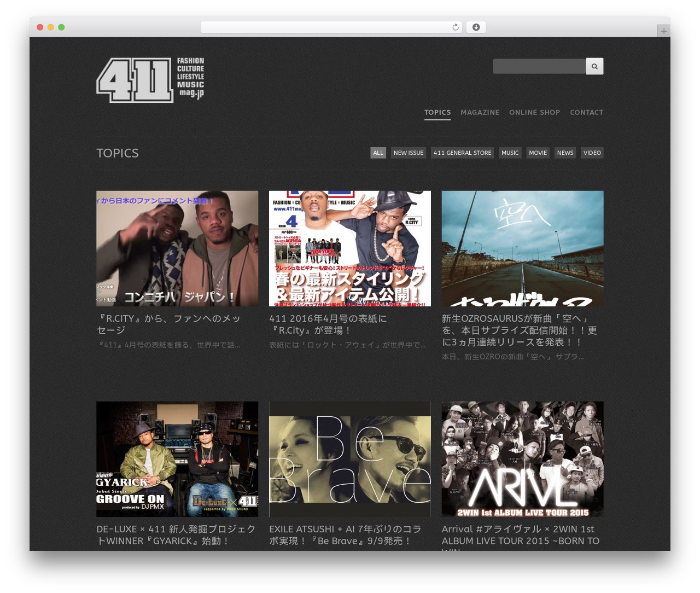Open the GYARICK Groove On thumbnail
Screen dimensions: 700x593
click(x=177, y=459)
